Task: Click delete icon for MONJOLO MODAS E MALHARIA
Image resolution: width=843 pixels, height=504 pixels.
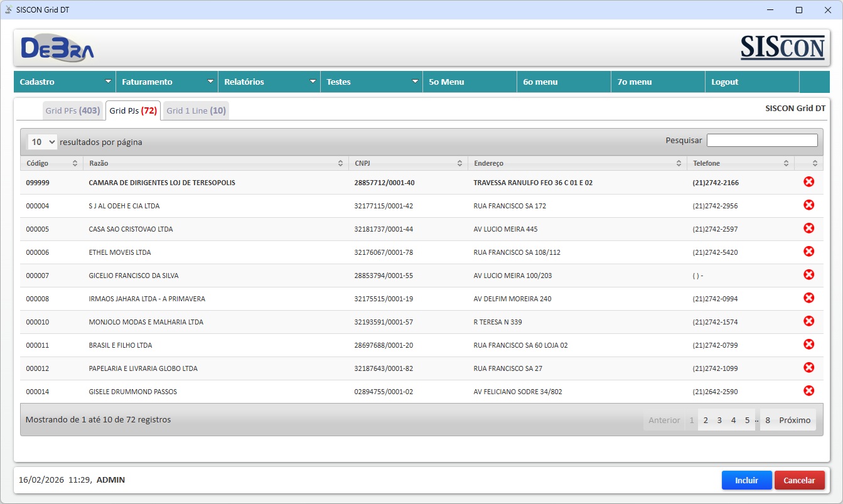Action: point(808,321)
